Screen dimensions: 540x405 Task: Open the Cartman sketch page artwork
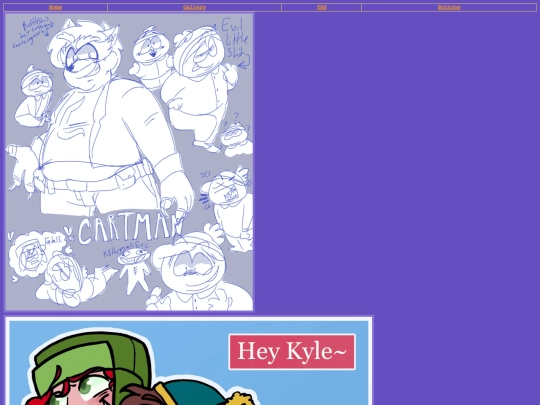pos(129,162)
